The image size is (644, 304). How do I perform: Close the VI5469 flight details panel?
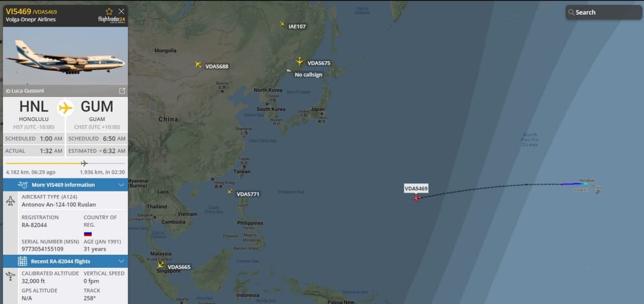click(121, 11)
